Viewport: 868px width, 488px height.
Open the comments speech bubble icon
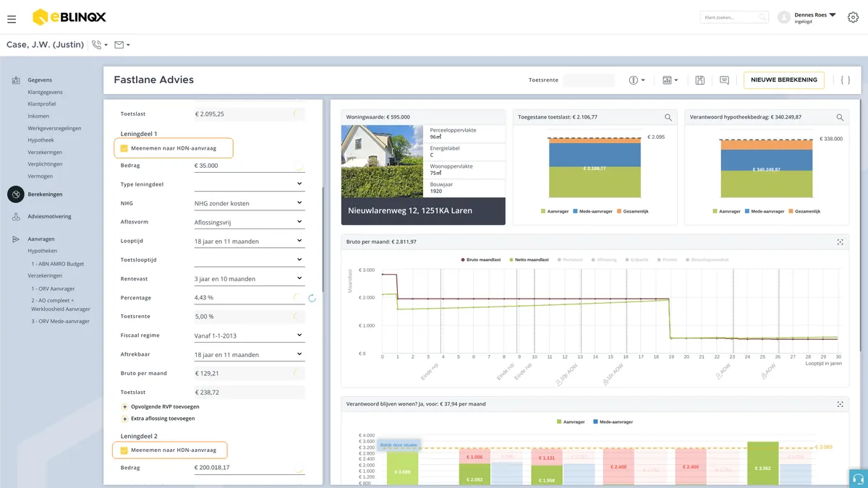click(x=724, y=80)
